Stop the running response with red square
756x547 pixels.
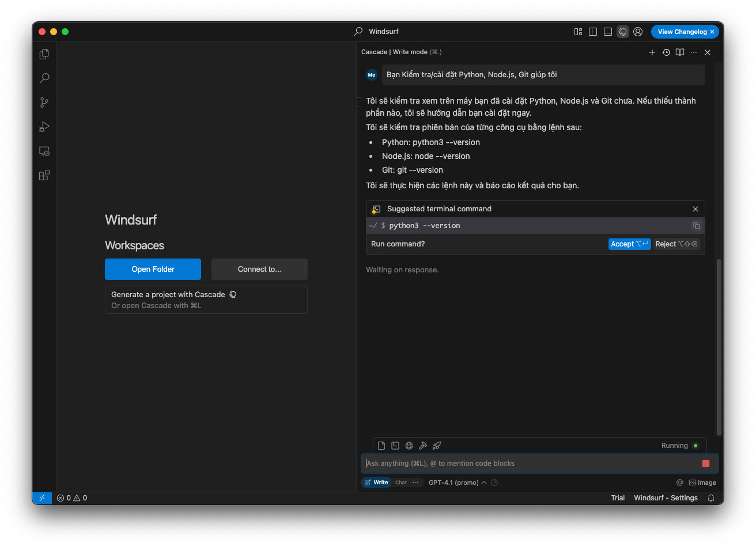pyautogui.click(x=706, y=464)
